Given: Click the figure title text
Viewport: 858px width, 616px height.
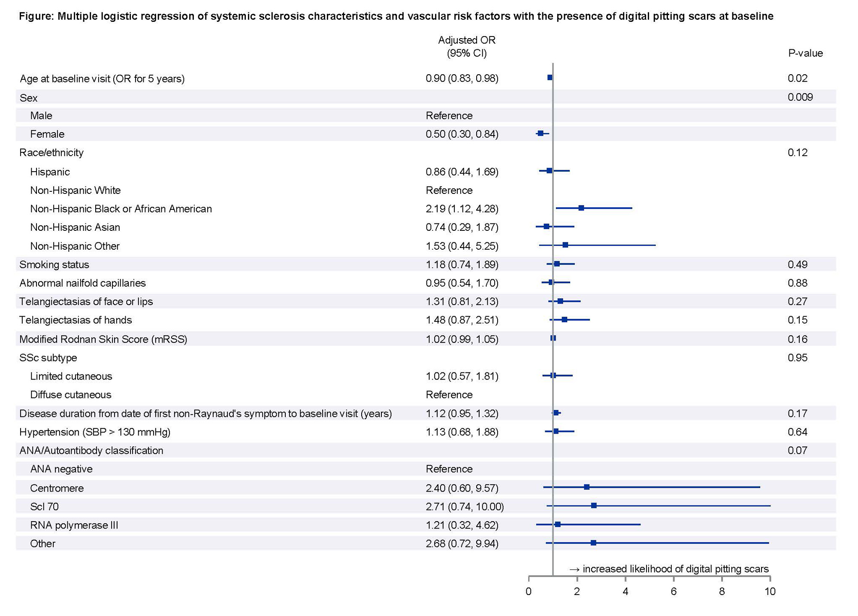Looking at the screenshot, I should point(396,16).
